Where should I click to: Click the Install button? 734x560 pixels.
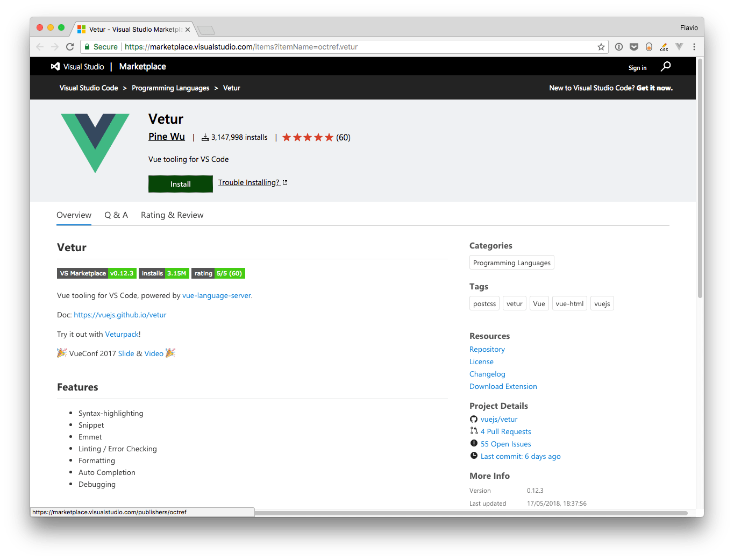(x=181, y=184)
